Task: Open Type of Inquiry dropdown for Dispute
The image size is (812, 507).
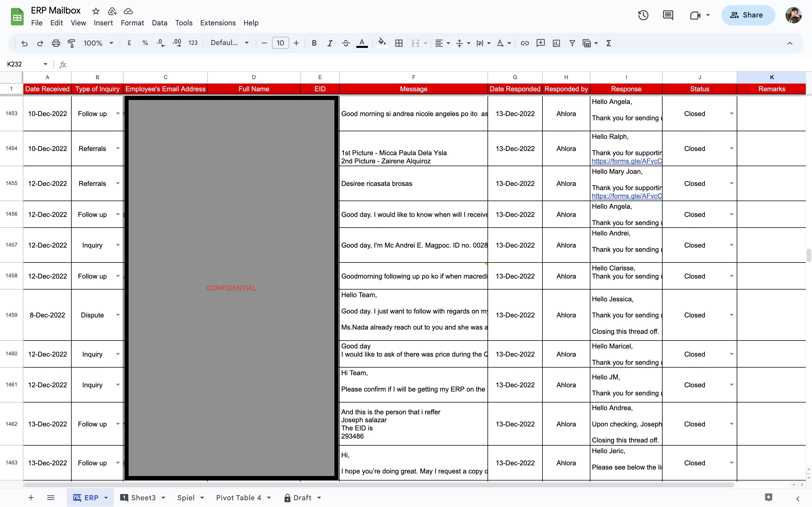Action: click(x=118, y=315)
